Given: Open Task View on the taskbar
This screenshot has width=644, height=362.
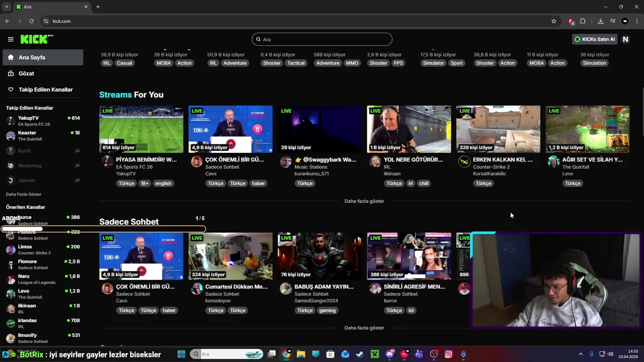Looking at the screenshot, I should tap(272, 354).
